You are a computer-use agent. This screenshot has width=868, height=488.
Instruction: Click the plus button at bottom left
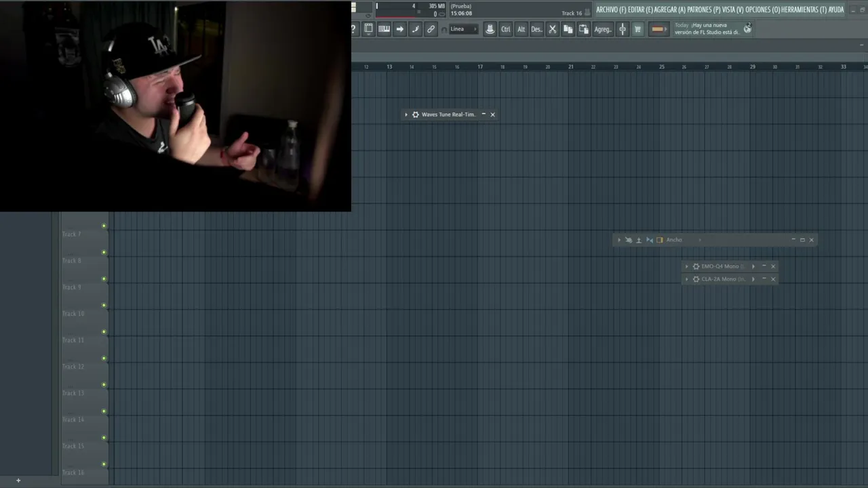pyautogui.click(x=18, y=481)
